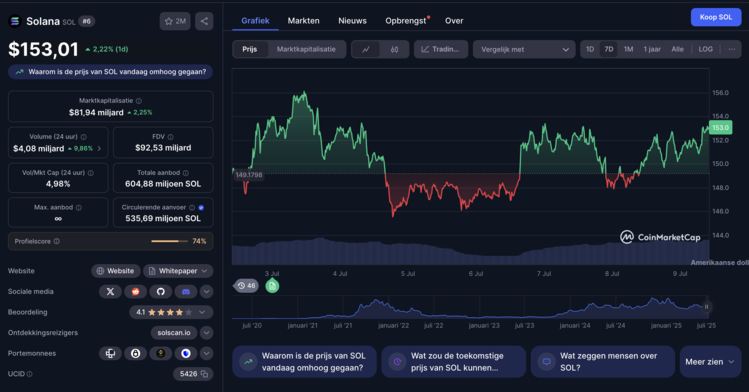Open the chart more options ellipsis

pyautogui.click(x=731, y=49)
